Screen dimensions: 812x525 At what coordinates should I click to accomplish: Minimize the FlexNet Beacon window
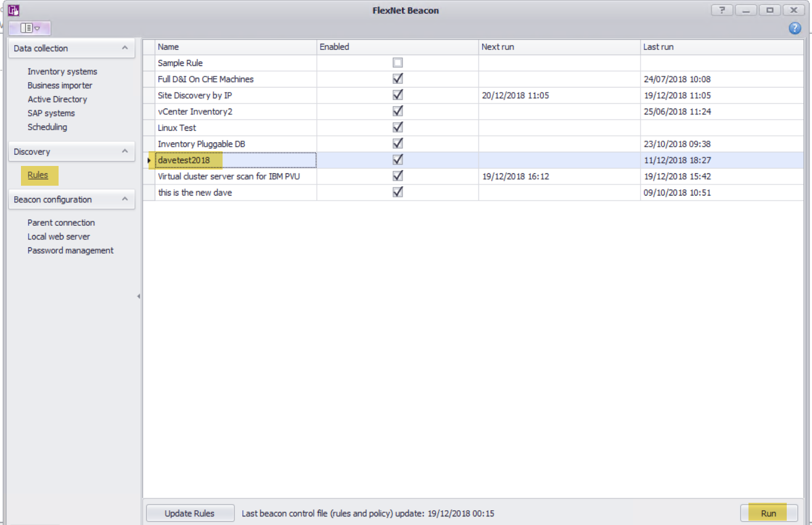tap(746, 10)
